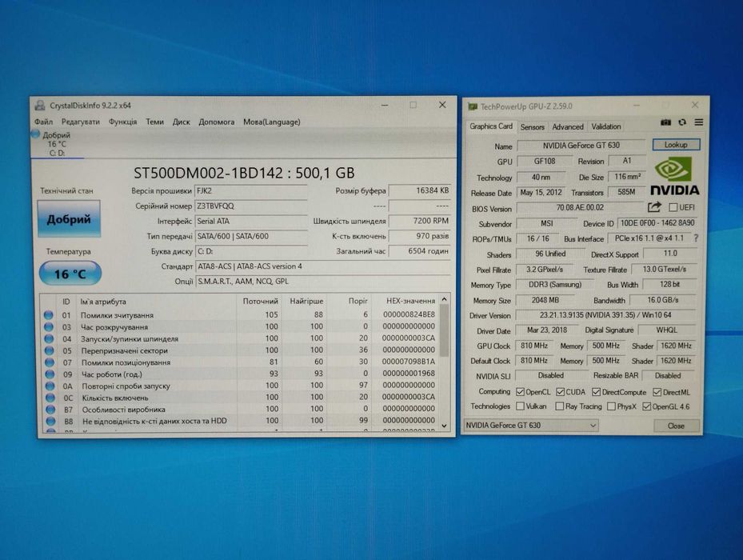The image size is (743, 560).
Task: Click the serial number field Z3TBVFQQ
Action: (x=251, y=206)
